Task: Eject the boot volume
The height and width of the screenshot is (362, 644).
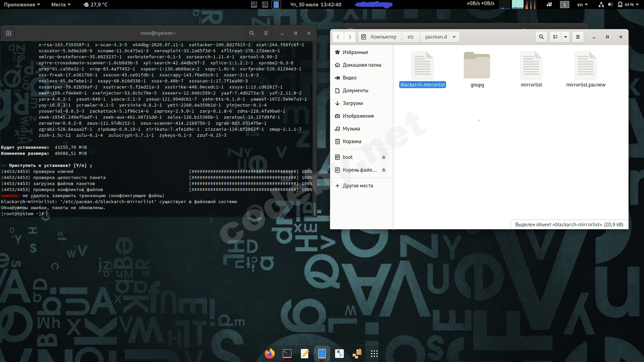Action: point(384,157)
